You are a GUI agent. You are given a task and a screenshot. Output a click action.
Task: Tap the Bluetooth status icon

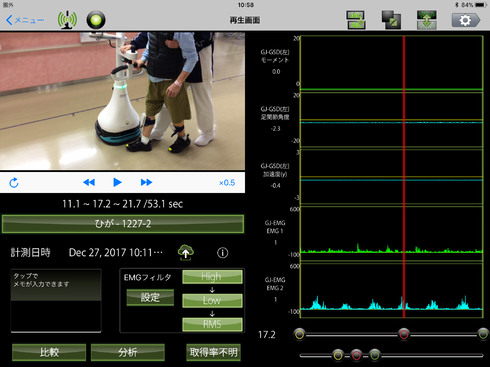(x=457, y=5)
